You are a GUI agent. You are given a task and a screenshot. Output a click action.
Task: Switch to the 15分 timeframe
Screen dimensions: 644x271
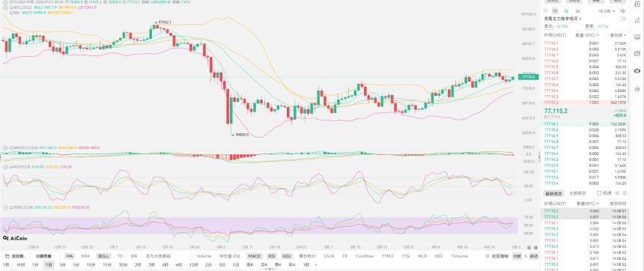click(x=107, y=265)
